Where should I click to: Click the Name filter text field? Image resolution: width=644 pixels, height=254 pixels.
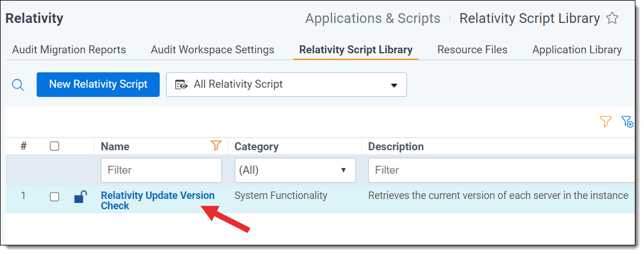pyautogui.click(x=161, y=170)
